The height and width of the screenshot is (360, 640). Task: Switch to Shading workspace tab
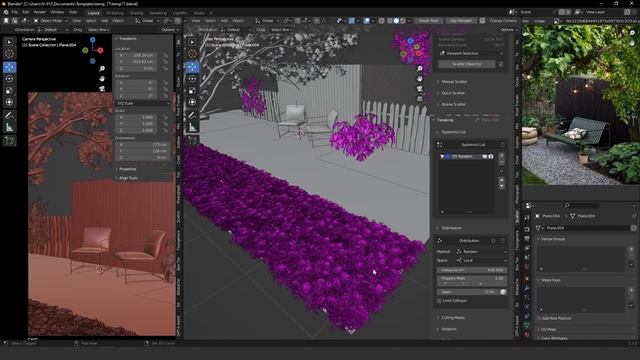pyautogui.click(x=136, y=13)
